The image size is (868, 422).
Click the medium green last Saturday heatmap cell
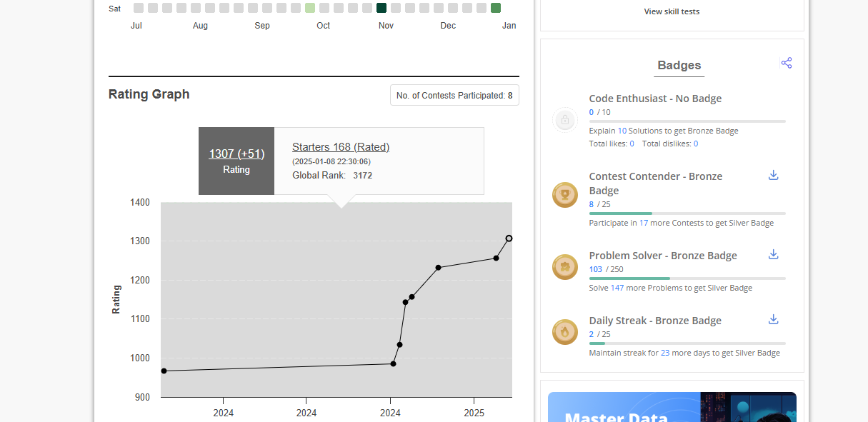coord(496,8)
